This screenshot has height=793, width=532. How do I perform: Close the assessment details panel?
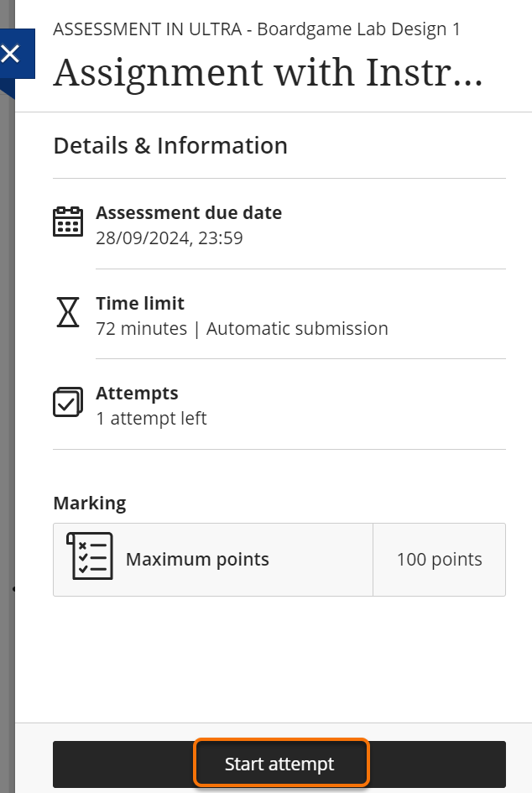(x=12, y=55)
